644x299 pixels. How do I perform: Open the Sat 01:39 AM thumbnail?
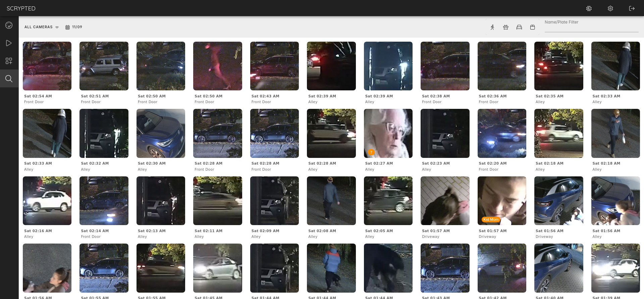(x=615, y=268)
